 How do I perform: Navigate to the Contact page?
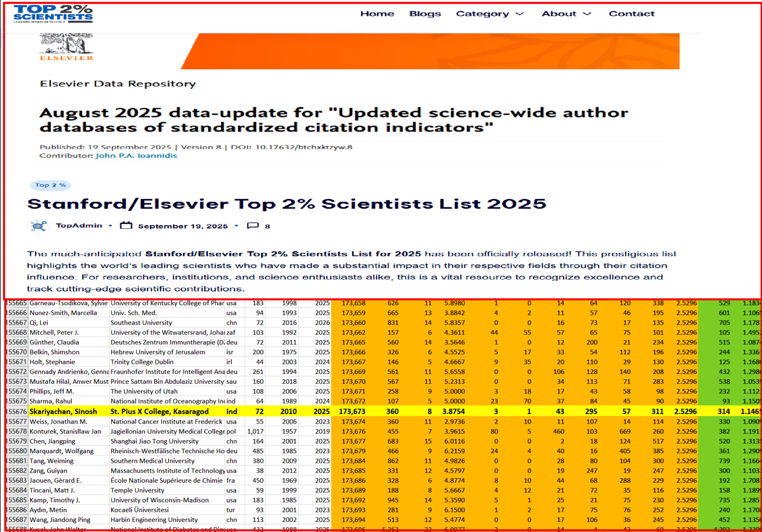coord(632,14)
